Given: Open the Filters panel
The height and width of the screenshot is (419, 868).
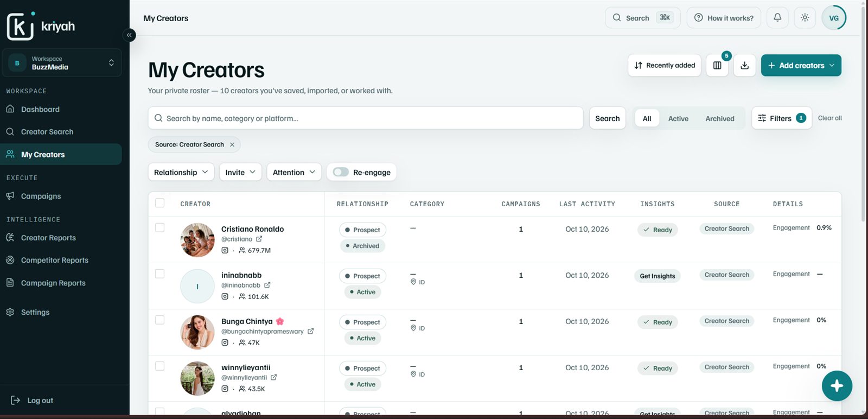Looking at the screenshot, I should [x=782, y=118].
